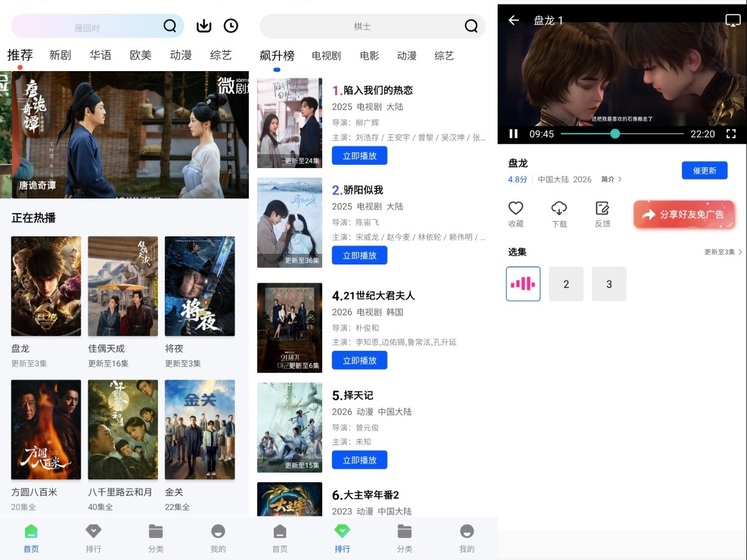This screenshot has height=560, width=747.
Task: Expand the 简介 description chevron
Action: (612, 179)
